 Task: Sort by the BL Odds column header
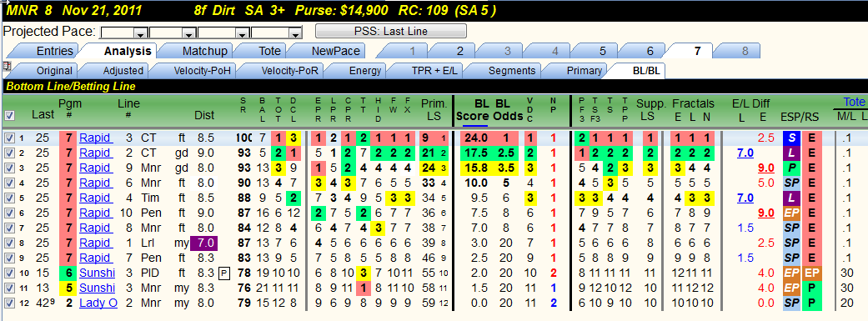pyautogui.click(x=509, y=110)
